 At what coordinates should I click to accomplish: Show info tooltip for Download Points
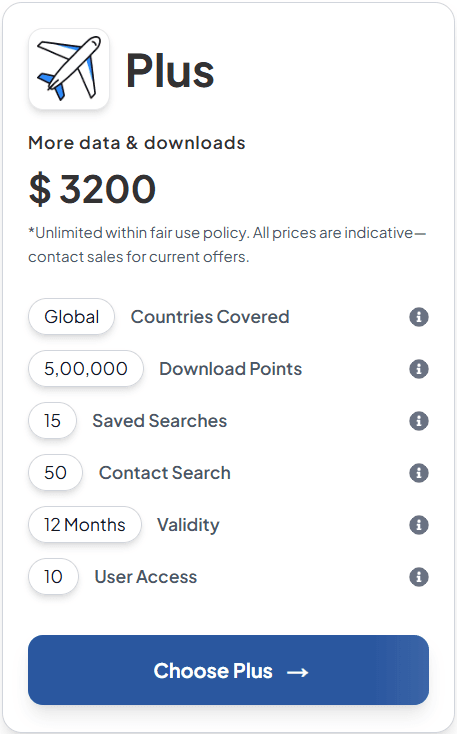pyautogui.click(x=419, y=369)
